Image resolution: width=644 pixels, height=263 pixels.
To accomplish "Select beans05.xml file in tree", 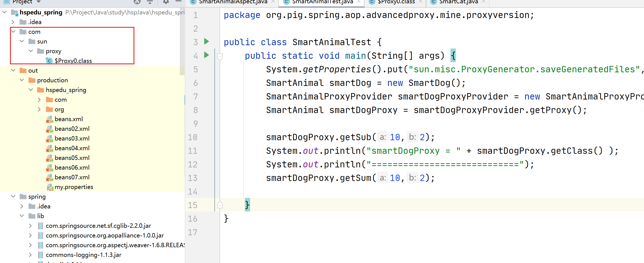I will (72, 158).
